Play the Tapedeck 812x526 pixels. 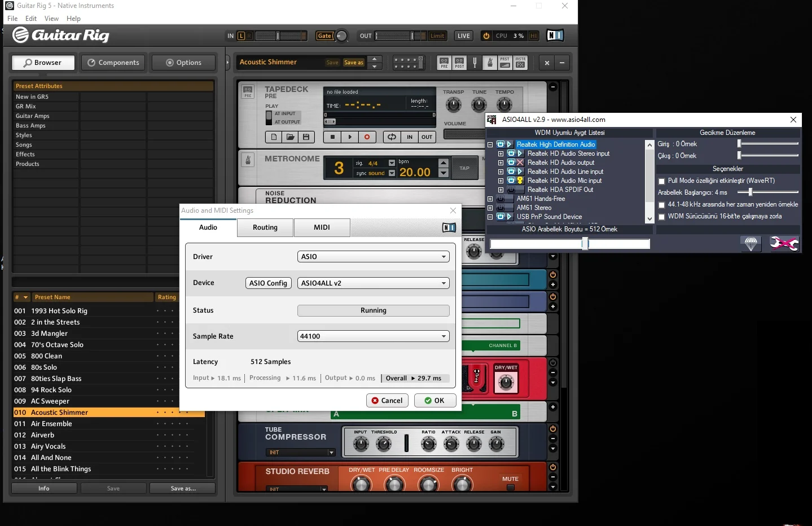[350, 137]
